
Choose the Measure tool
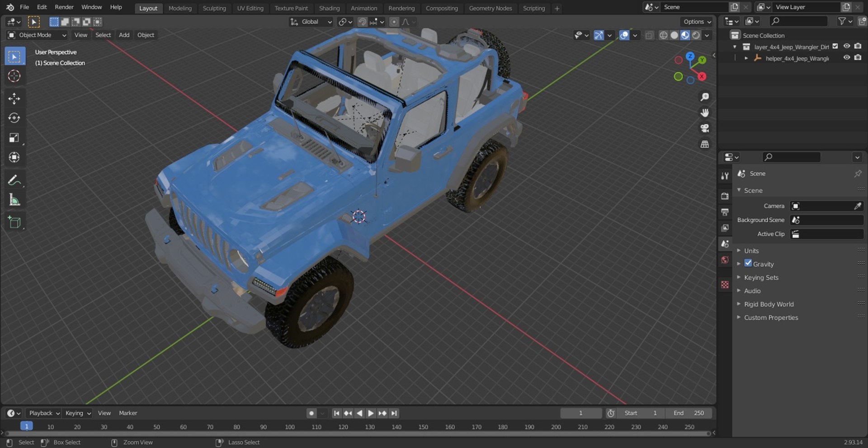pos(14,200)
